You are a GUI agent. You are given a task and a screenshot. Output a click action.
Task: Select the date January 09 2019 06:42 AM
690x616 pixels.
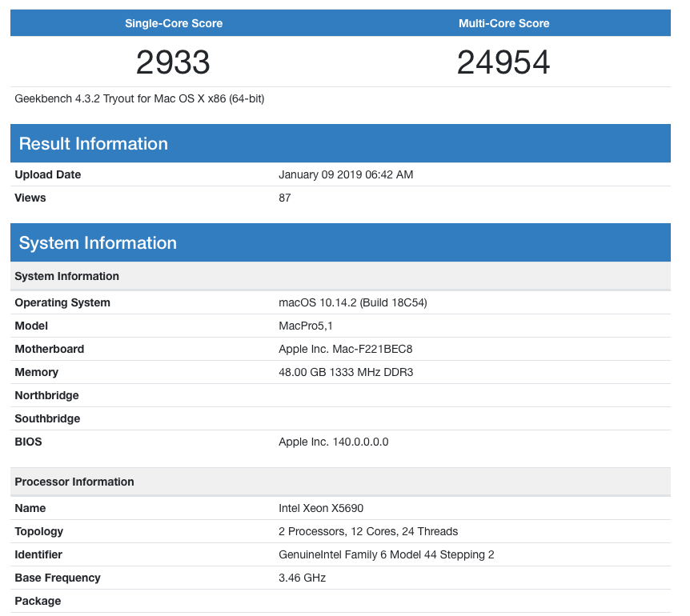click(x=346, y=174)
